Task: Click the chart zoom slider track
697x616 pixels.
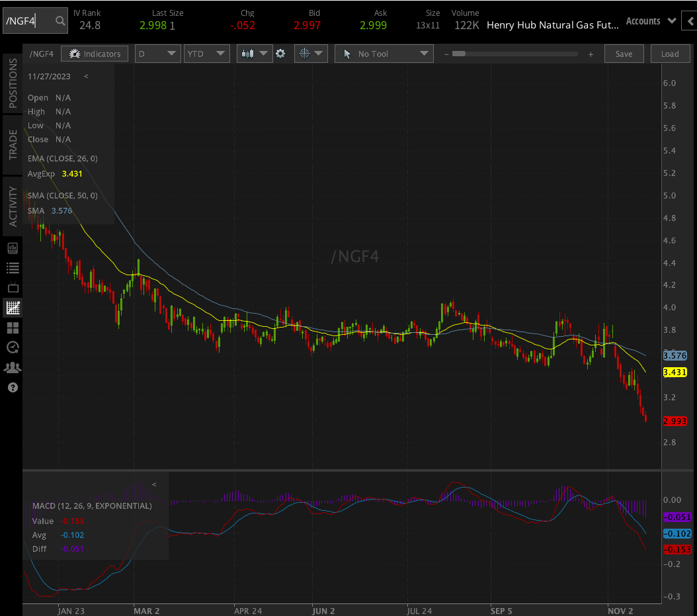Action: tap(517, 54)
